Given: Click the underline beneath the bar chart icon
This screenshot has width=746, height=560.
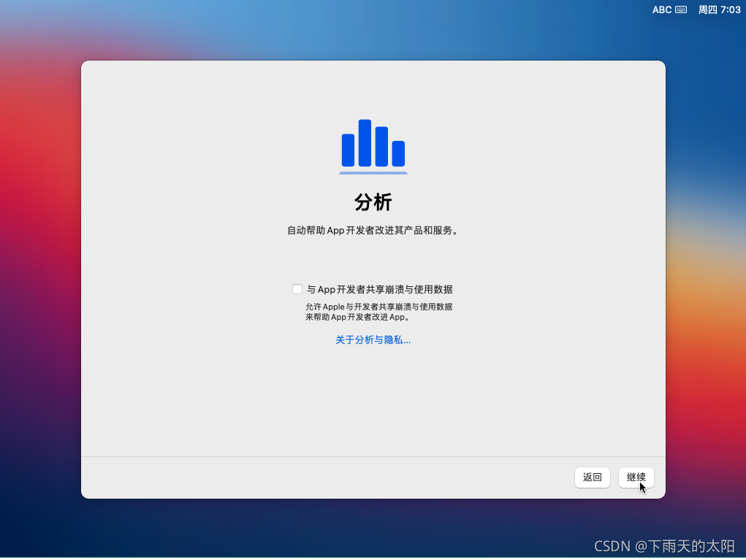Looking at the screenshot, I should 373,172.
